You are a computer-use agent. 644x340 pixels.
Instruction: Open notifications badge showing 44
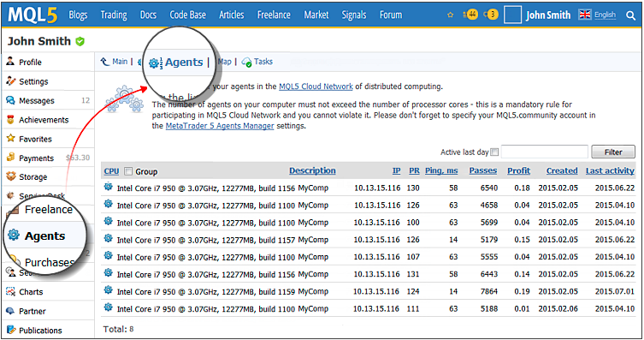click(471, 15)
